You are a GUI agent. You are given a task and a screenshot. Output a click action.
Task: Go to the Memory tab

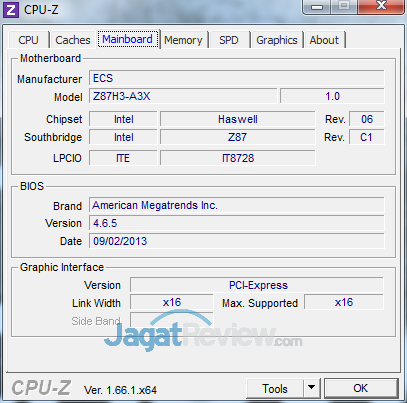(183, 40)
